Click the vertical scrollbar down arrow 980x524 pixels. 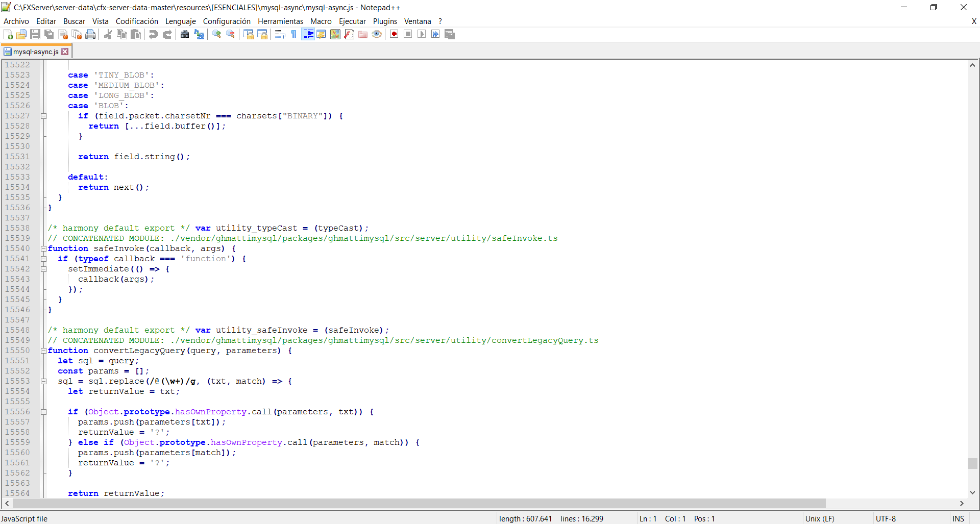[x=972, y=492]
